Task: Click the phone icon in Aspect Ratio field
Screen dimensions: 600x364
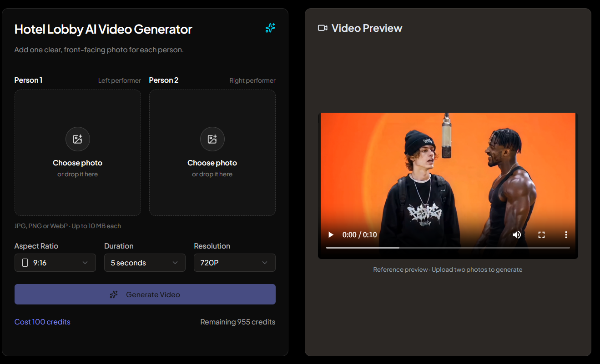Action: [x=25, y=263]
